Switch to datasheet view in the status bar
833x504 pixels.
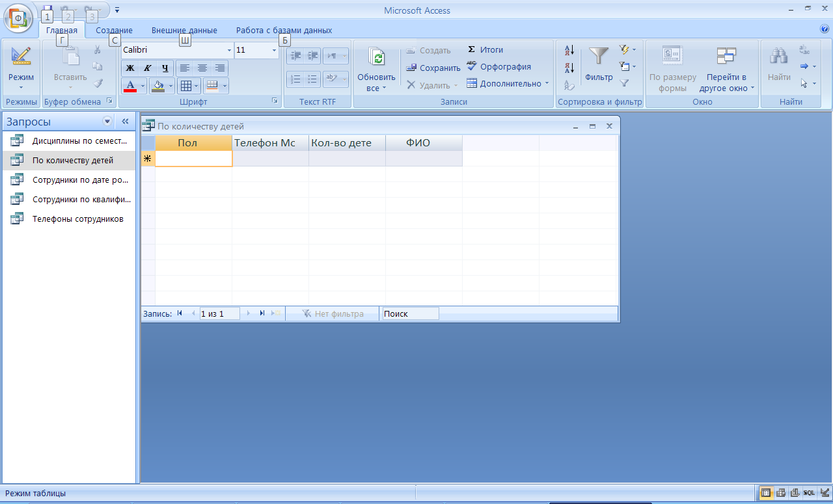pos(767,493)
